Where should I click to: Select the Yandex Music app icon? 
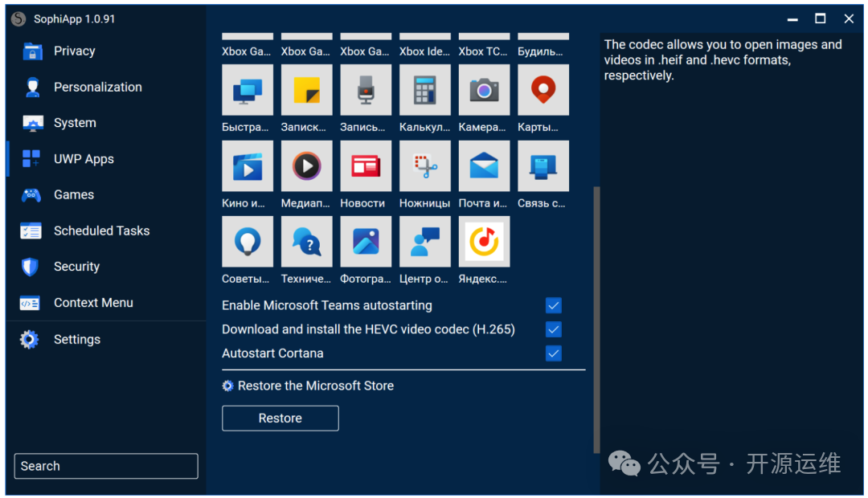tap(484, 242)
